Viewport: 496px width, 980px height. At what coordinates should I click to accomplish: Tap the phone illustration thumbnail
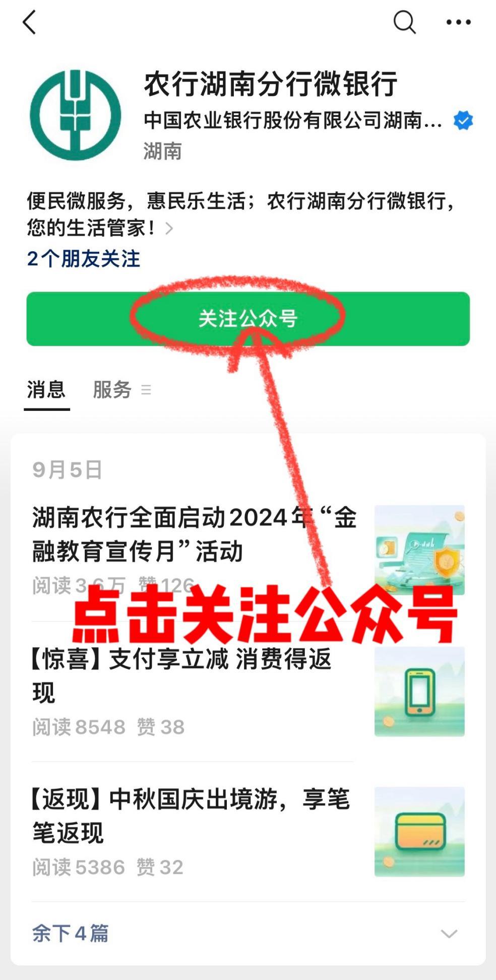(x=419, y=691)
